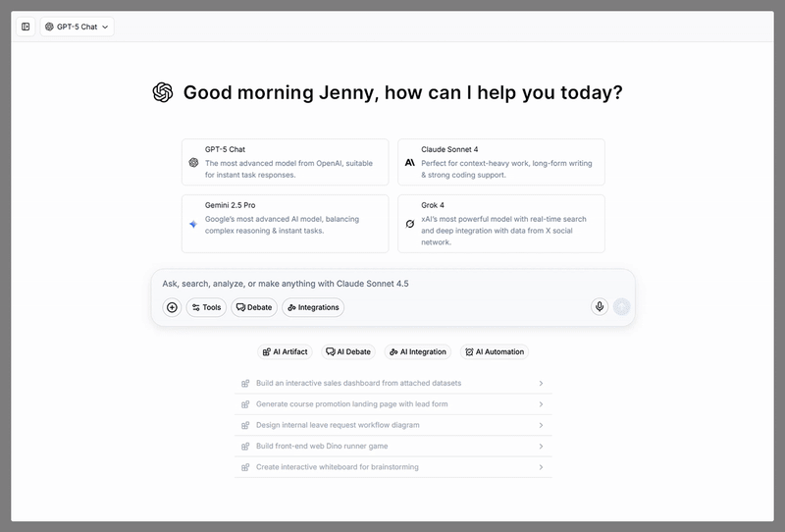Activate the microphone voice input
This screenshot has width=785, height=532.
pos(600,306)
